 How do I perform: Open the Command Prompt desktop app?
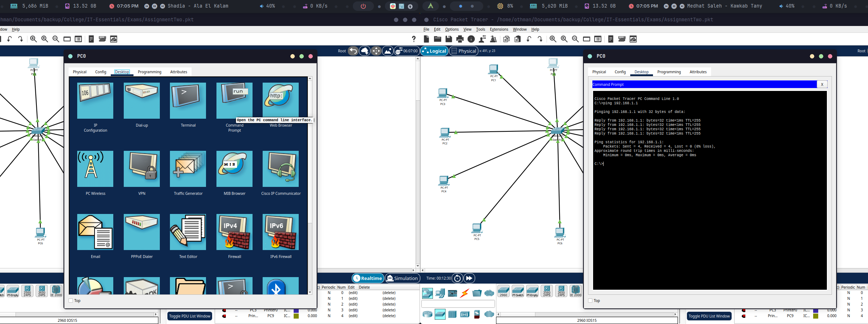tap(234, 101)
